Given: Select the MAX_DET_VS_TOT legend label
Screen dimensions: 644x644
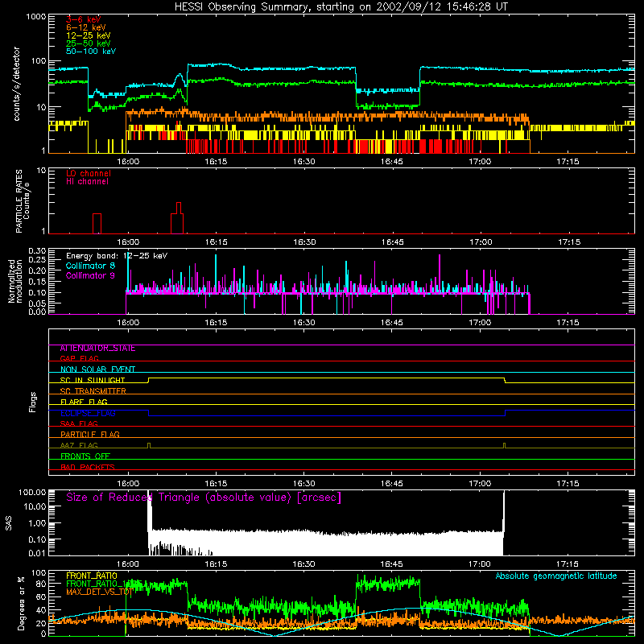Looking at the screenshot, I should [x=99, y=592].
